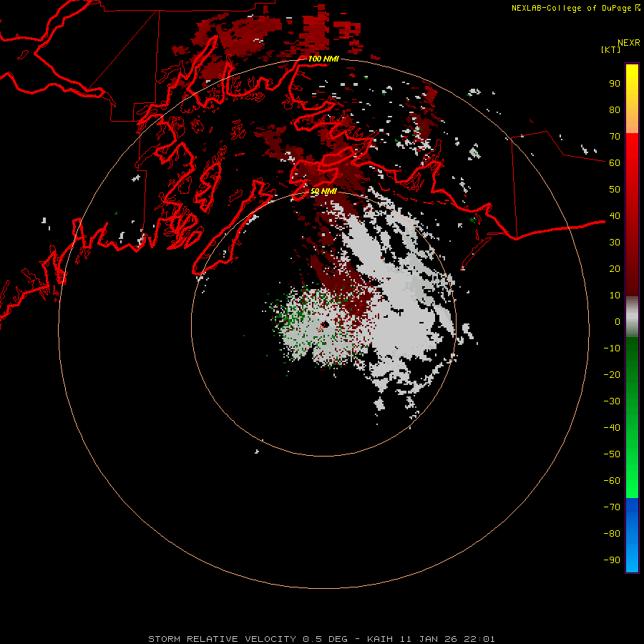Click the -10 value on velocity scale
Screen dimensions: 644x644
612,348
